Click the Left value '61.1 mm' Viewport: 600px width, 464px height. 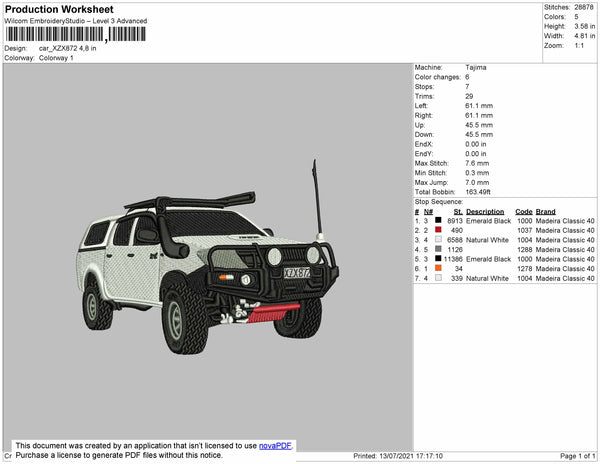coord(479,106)
